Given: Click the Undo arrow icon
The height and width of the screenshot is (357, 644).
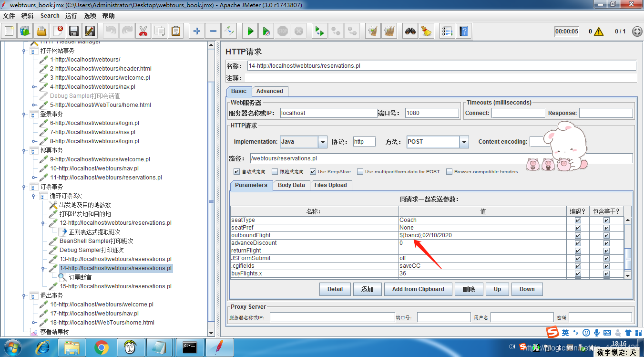Looking at the screenshot, I should 111,31.
